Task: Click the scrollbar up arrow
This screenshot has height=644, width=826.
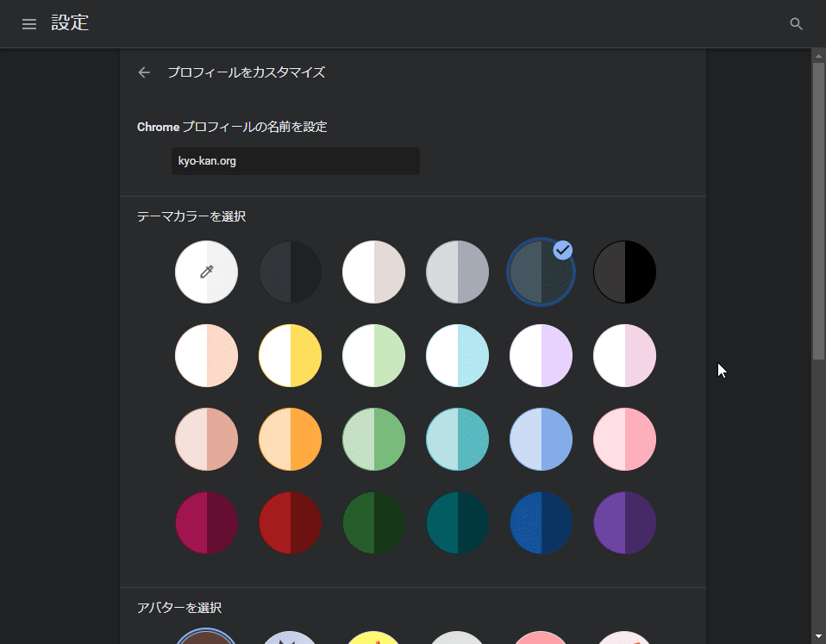Action: (818, 55)
